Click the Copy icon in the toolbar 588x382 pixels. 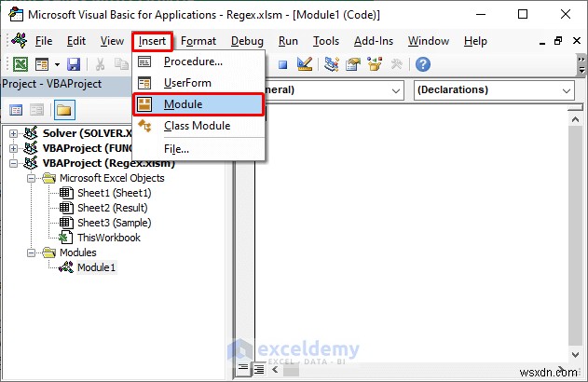pyautogui.click(x=121, y=64)
